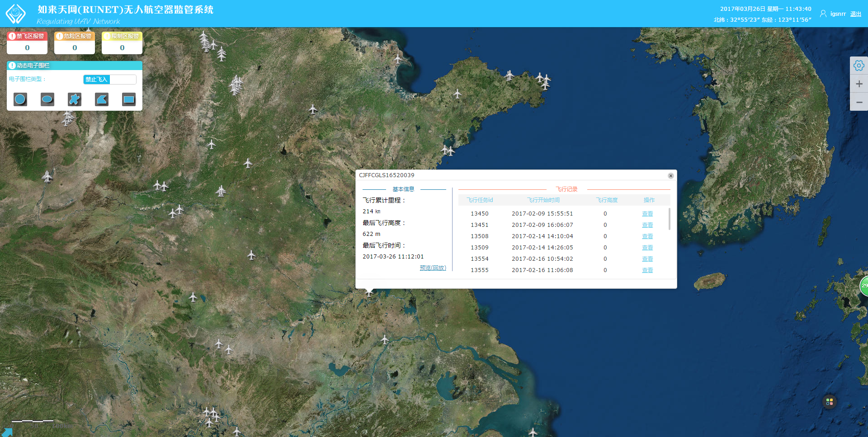Image resolution: width=868 pixels, height=437 pixels.
Task: Zoom in the map with plus button
Action: pyautogui.click(x=859, y=84)
